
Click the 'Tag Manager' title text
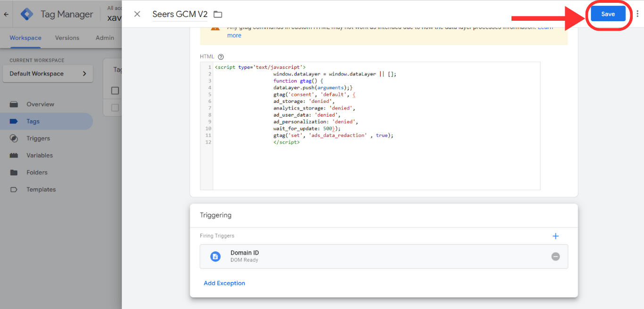[67, 14]
